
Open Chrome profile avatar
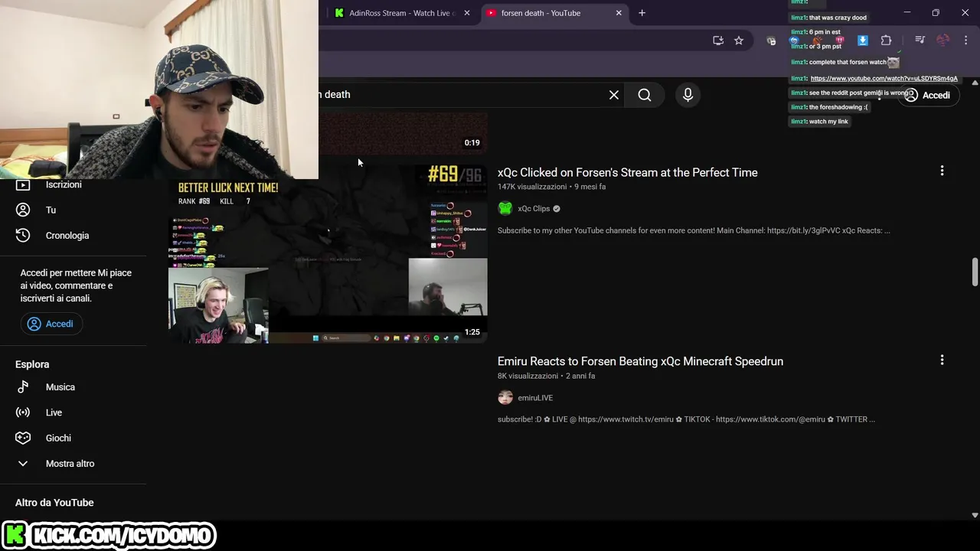point(943,41)
